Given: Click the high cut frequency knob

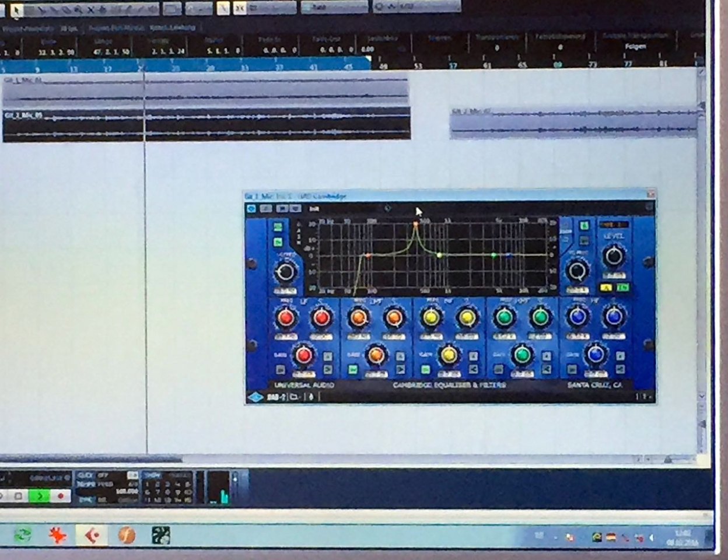Looking at the screenshot, I should (x=577, y=271).
